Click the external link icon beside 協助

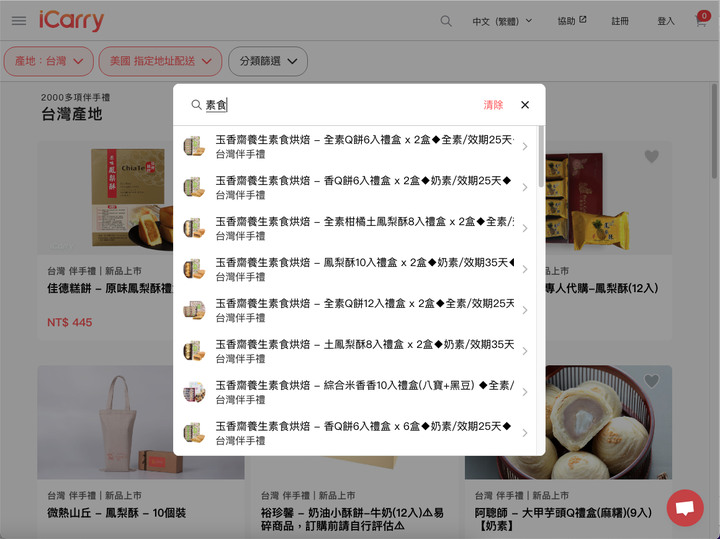coord(583,20)
